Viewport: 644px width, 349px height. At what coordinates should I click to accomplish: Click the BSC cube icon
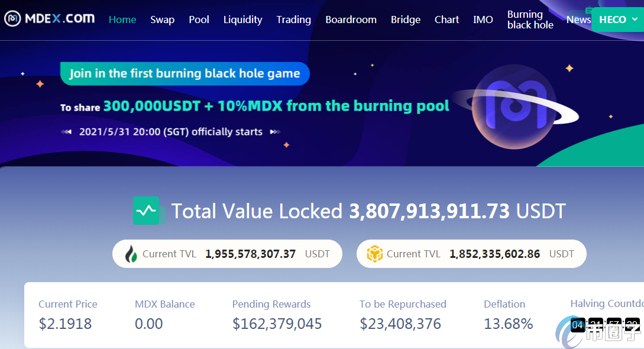374,254
